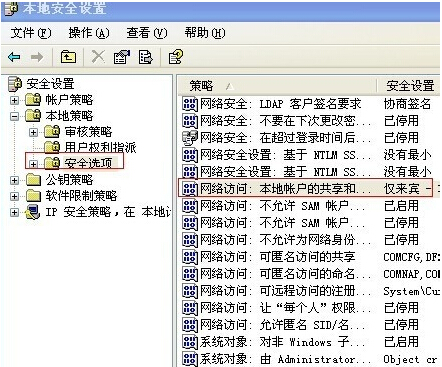Select policy 网络安全: LDAP 客户签名要求
The width and height of the screenshot is (442, 367).
(281, 104)
